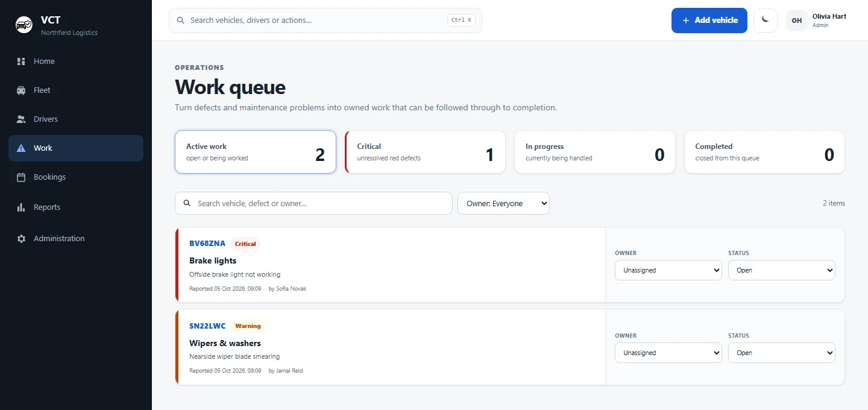Toggle dark mode with the moon button
This screenshot has width=868, height=410.
click(766, 20)
